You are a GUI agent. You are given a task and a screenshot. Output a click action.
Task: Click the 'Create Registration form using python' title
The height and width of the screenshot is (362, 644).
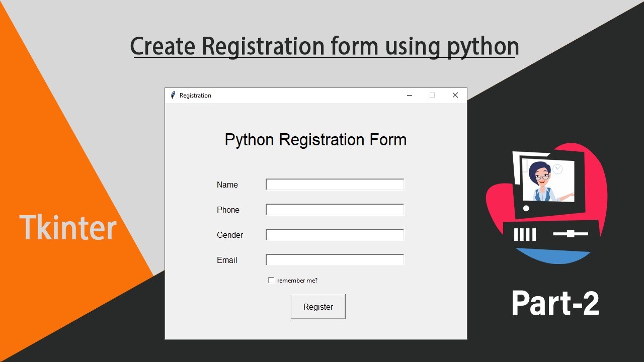[325, 47]
